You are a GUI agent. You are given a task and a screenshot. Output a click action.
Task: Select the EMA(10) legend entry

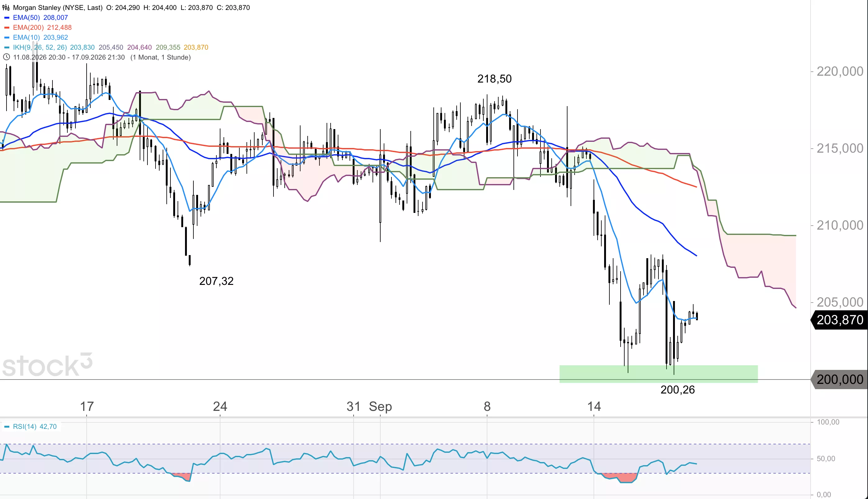[40, 37]
